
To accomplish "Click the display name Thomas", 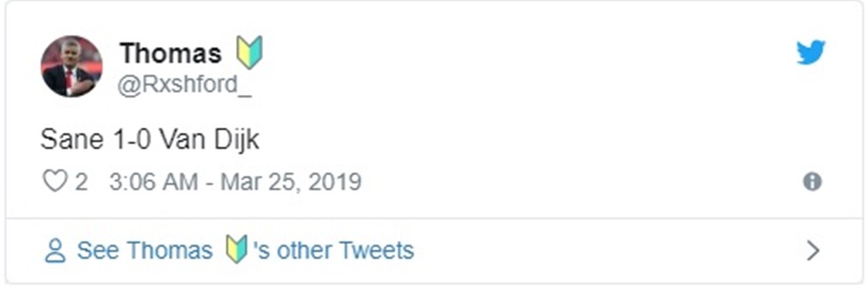I will (170, 53).
